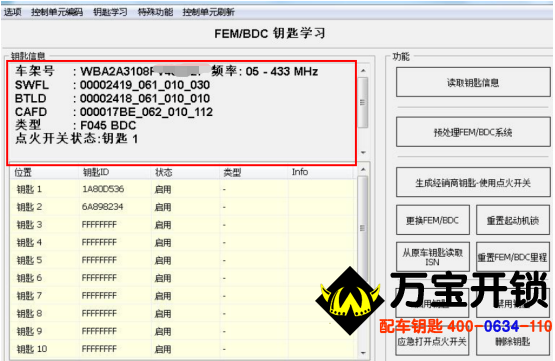This screenshot has width=555, height=361.
Task: Click the 重置FEM/BDC里程 button
Action: [x=513, y=257]
